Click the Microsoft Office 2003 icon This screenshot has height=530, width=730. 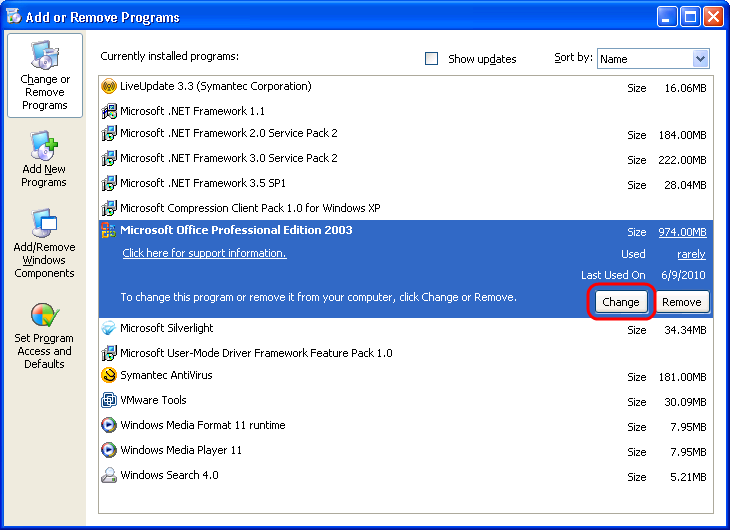point(108,230)
